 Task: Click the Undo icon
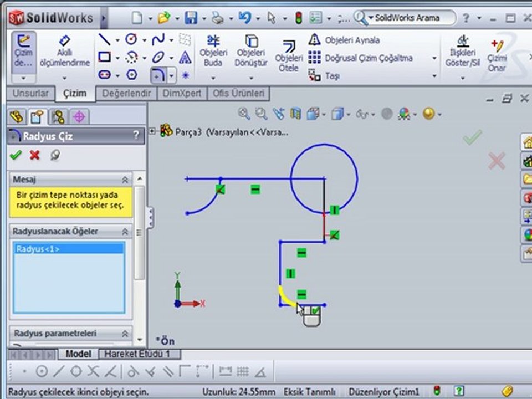pyautogui.click(x=244, y=17)
